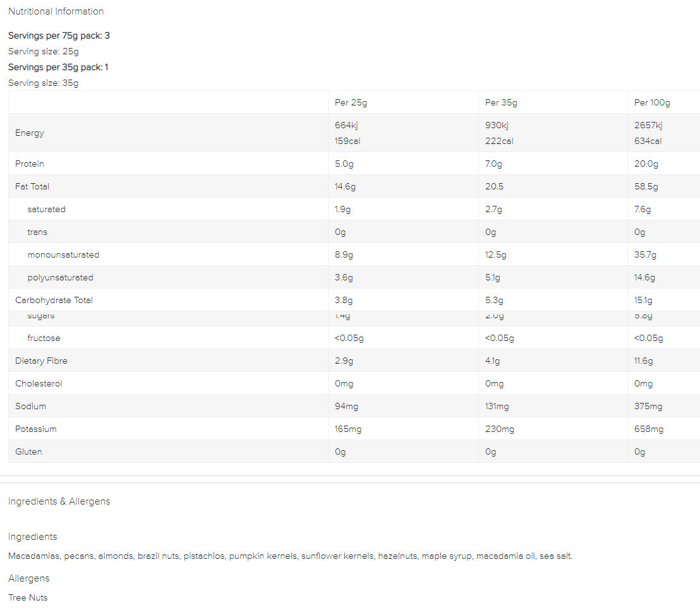Click the ingredients list starting with Macadamias
Screen dimensions: 700x610
coord(290,556)
